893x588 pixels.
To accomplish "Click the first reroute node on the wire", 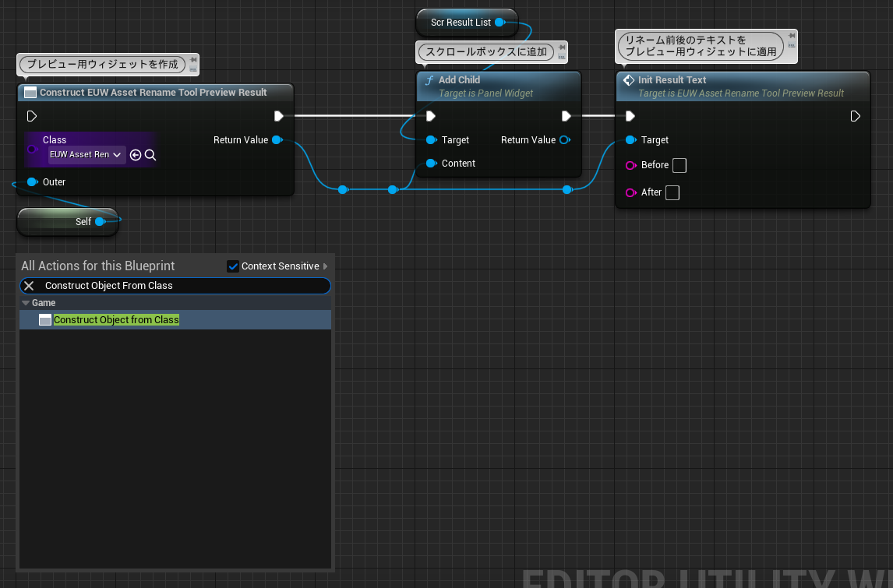I will (x=343, y=189).
